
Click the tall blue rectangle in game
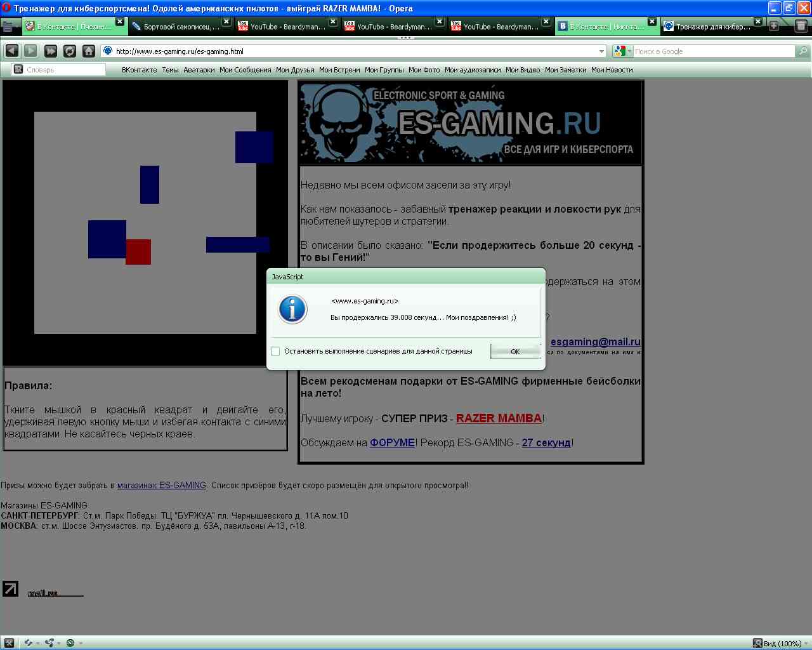(150, 185)
